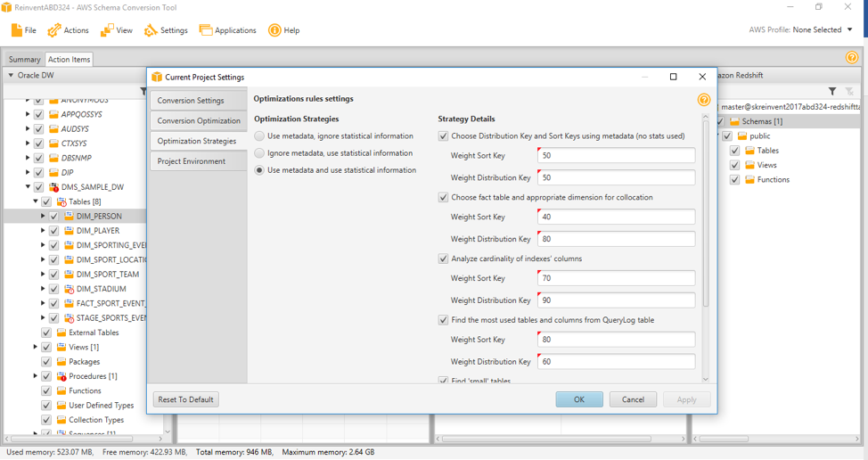The image size is (868, 460).
Task: Uncheck the Redshift Views checkbox
Action: point(734,165)
